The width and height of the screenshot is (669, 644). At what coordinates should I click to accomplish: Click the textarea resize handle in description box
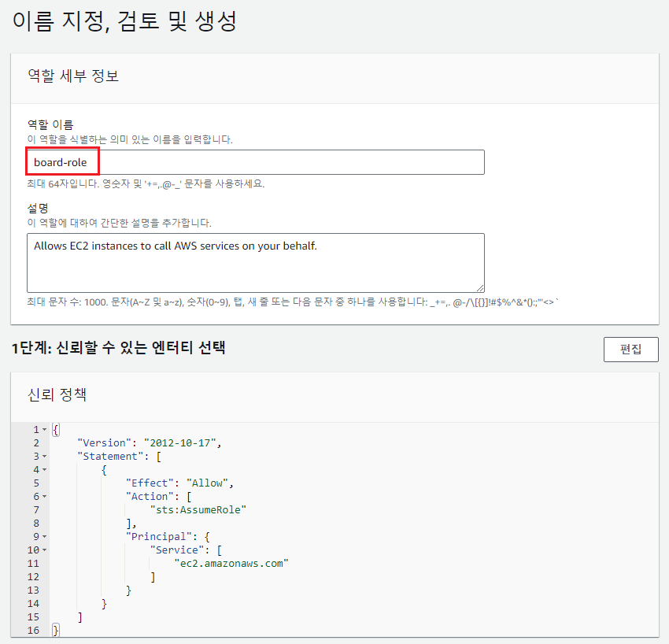click(x=480, y=288)
